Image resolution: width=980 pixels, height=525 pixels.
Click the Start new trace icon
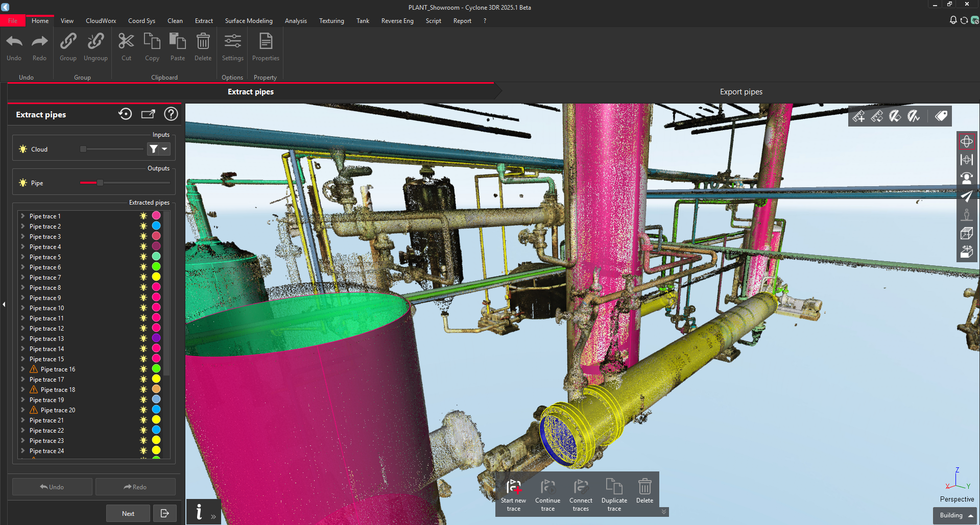pos(513,487)
